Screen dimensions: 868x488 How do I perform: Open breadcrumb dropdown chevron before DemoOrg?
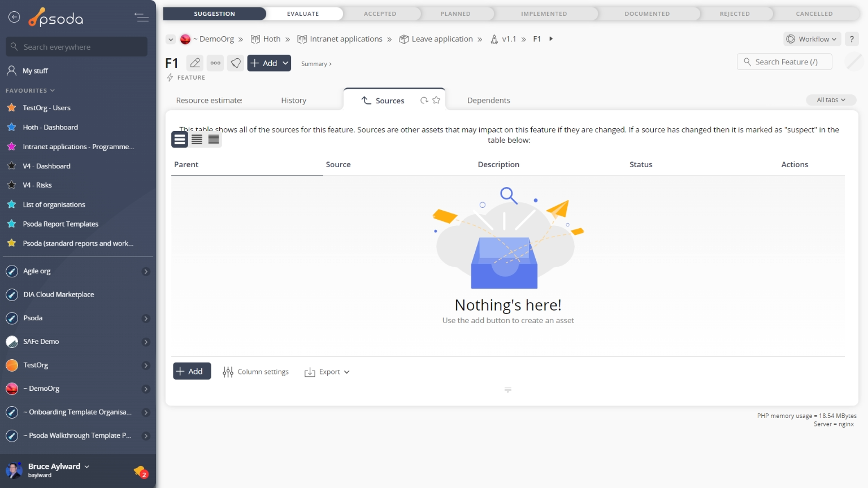tap(171, 39)
